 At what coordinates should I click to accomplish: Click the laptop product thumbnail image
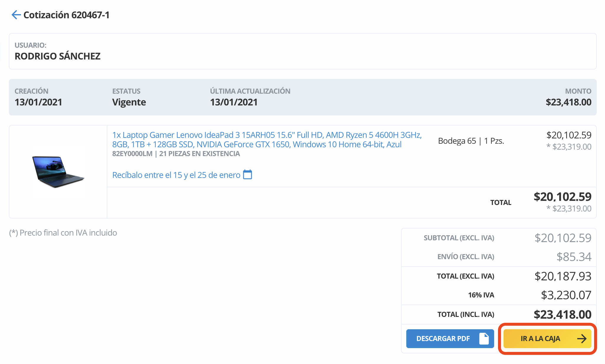tap(58, 172)
